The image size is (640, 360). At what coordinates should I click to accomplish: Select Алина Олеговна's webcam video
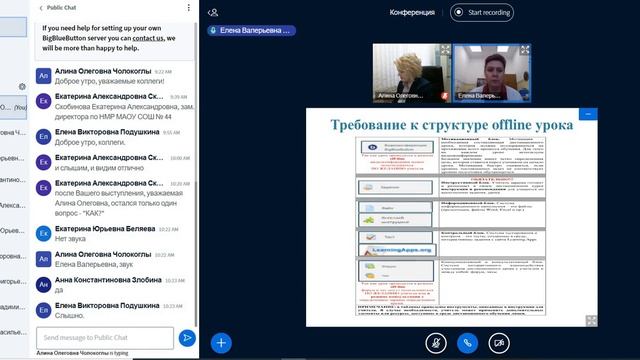(412, 73)
